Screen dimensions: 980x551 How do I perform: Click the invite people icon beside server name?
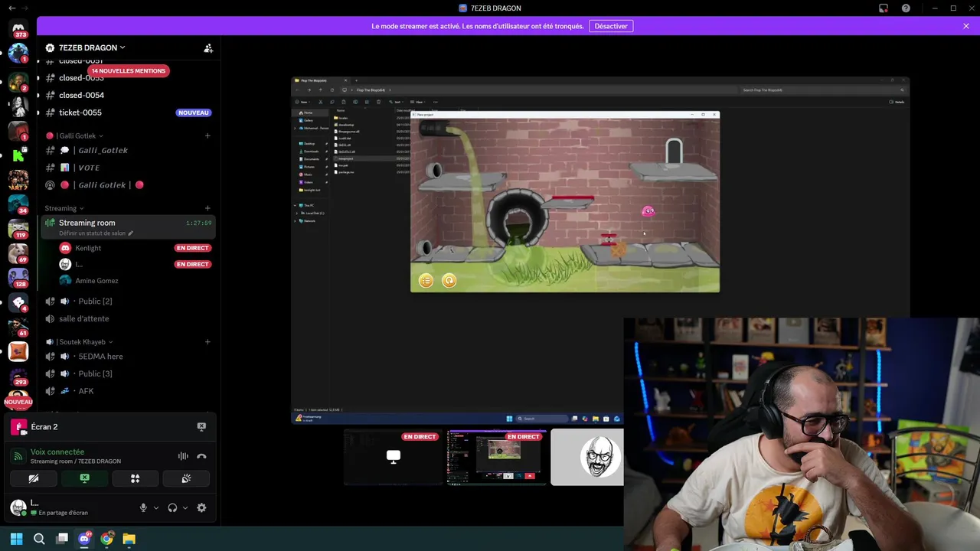click(208, 47)
